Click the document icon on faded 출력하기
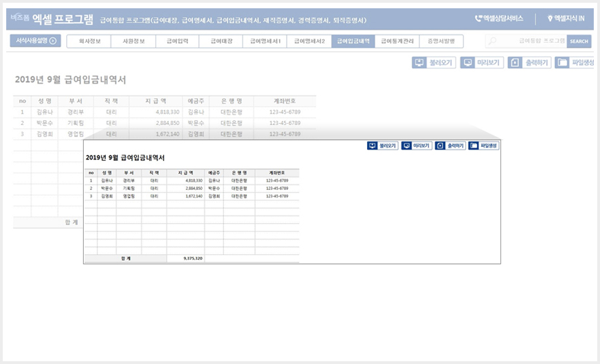 click(x=515, y=63)
